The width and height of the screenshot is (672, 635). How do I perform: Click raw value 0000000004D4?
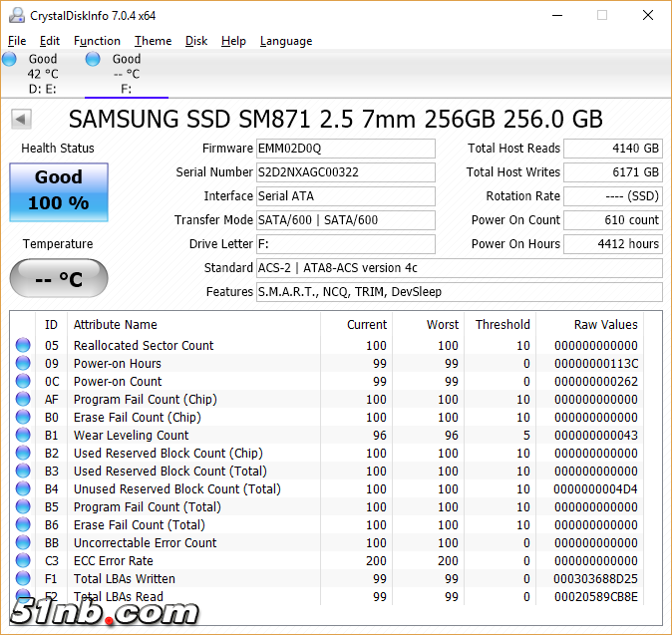click(595, 488)
